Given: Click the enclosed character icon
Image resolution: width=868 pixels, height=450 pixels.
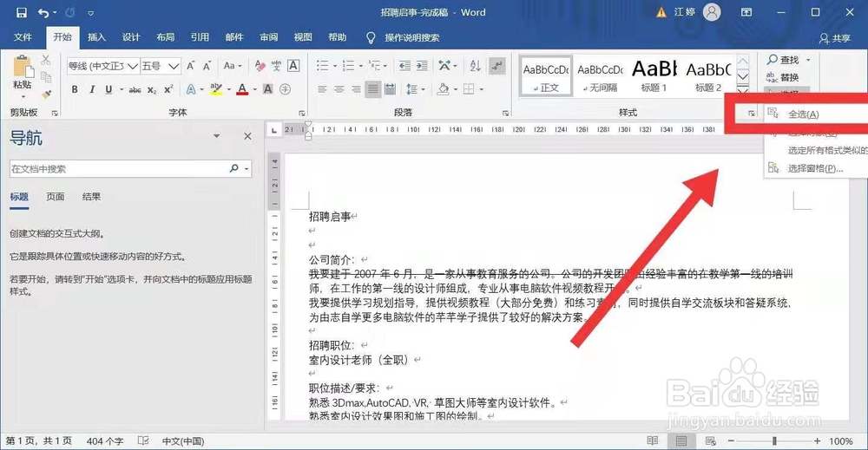Looking at the screenshot, I should (x=285, y=89).
